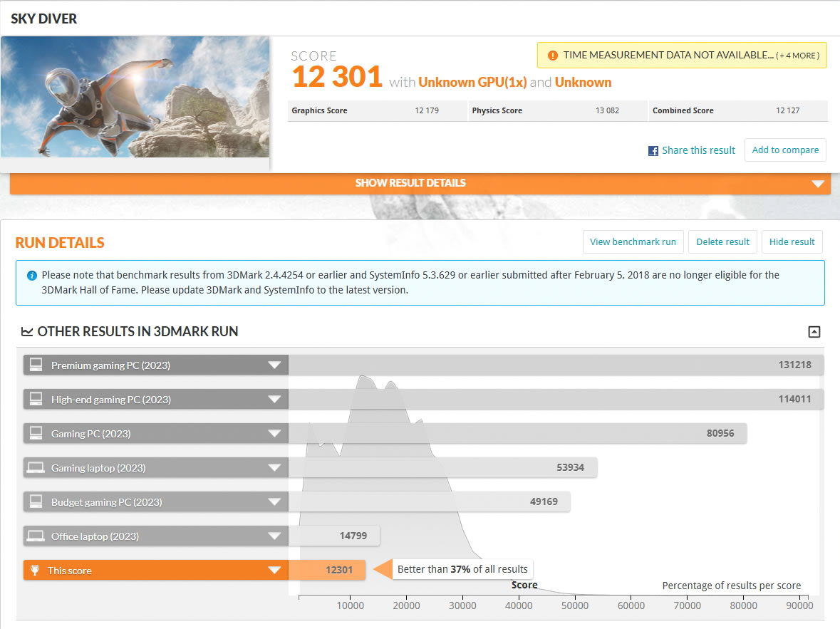Click the Graphics Score value 12 179
Image resolution: width=840 pixels, height=629 pixels.
[427, 110]
